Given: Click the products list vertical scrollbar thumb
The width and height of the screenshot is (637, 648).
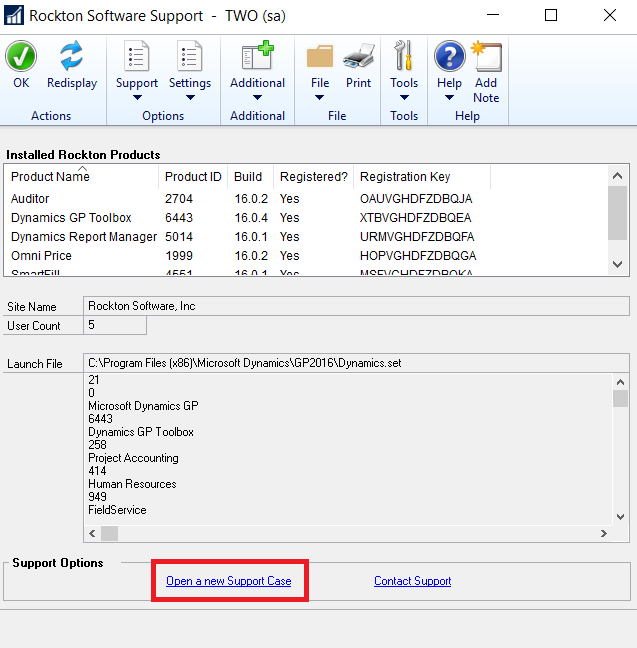Looking at the screenshot, I should click(x=618, y=213).
